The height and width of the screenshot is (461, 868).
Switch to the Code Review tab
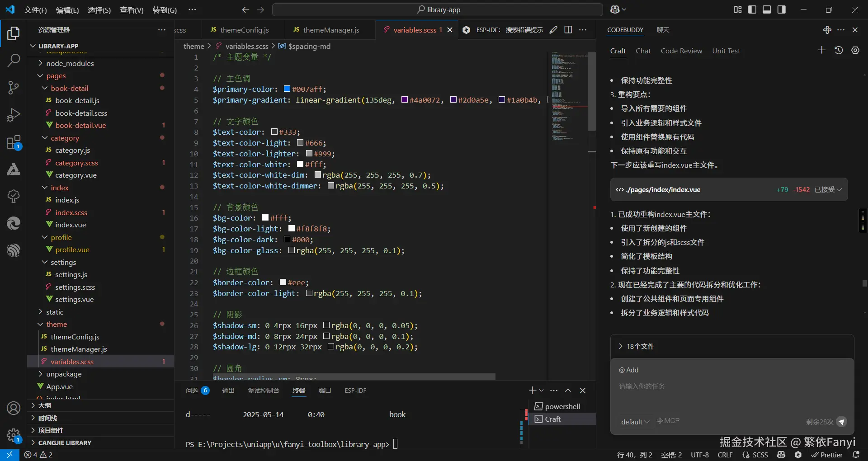[681, 51]
